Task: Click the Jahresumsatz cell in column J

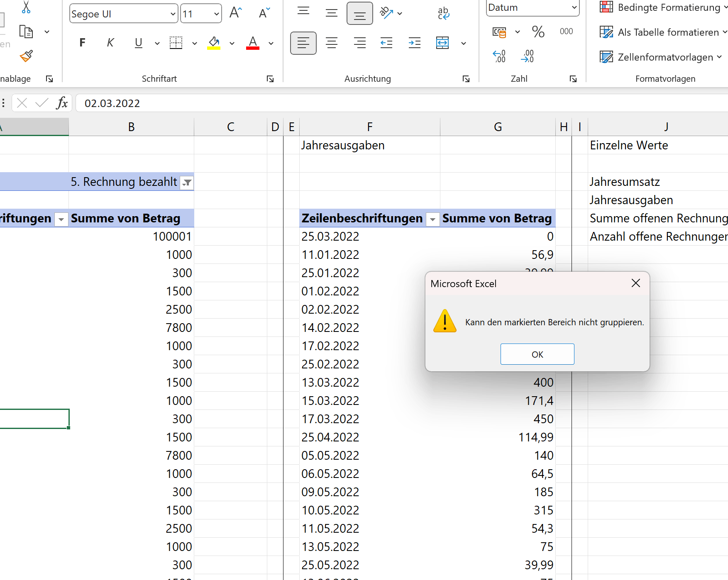Action: pyautogui.click(x=658, y=182)
